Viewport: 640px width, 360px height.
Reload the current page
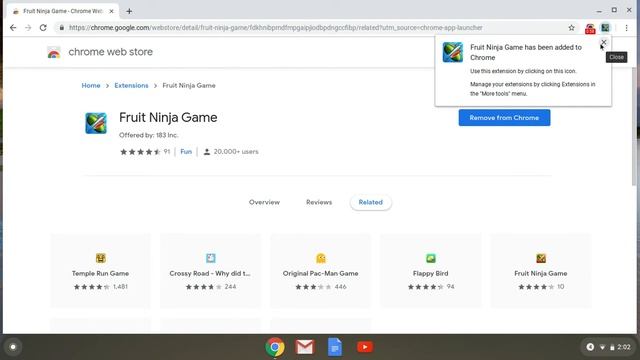tap(43, 28)
